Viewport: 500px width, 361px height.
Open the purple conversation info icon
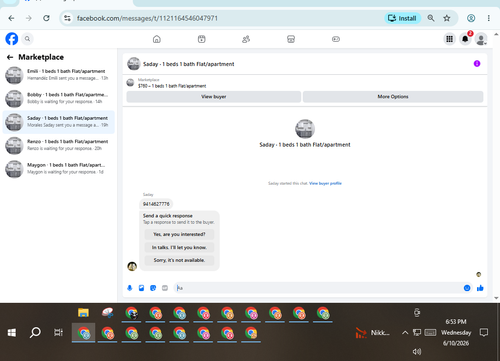477,64
